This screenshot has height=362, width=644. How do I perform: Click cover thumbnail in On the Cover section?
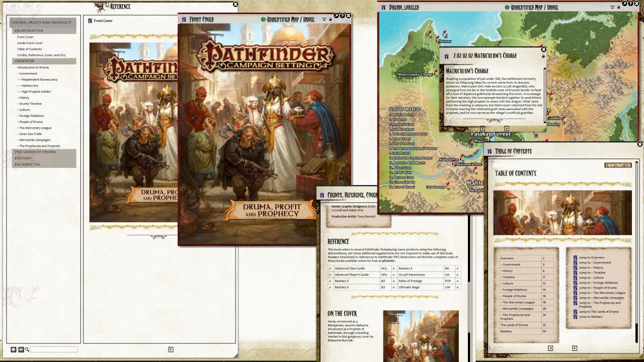click(x=421, y=336)
